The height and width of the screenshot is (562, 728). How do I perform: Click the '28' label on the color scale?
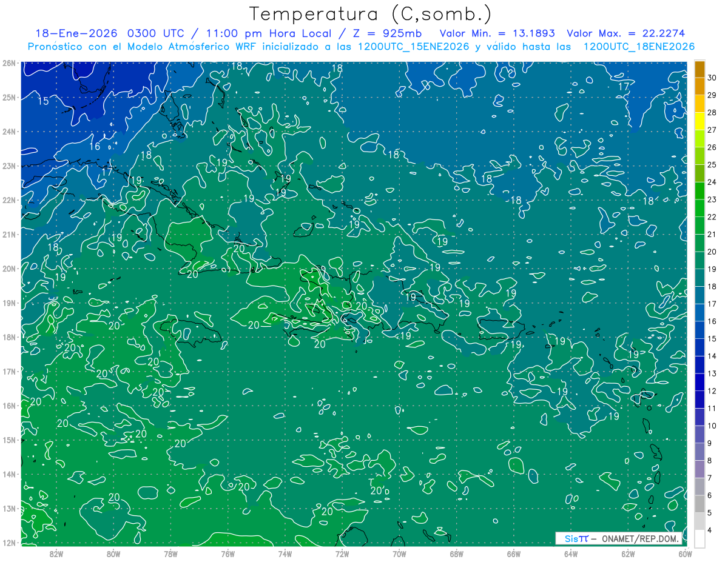[712, 113]
